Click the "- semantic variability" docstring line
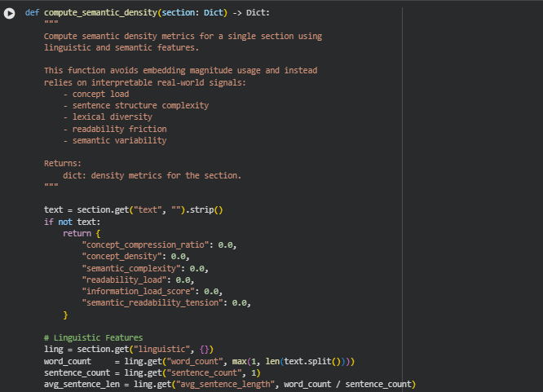Viewport: 543px width, 392px height. pos(114,140)
